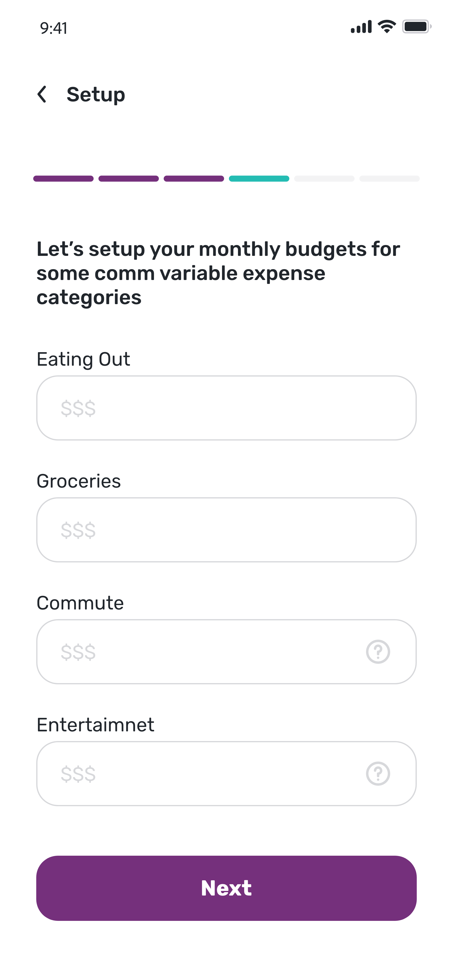The height and width of the screenshot is (980, 453).
Task: Select the last gray progress segment
Action: pyautogui.click(x=389, y=178)
